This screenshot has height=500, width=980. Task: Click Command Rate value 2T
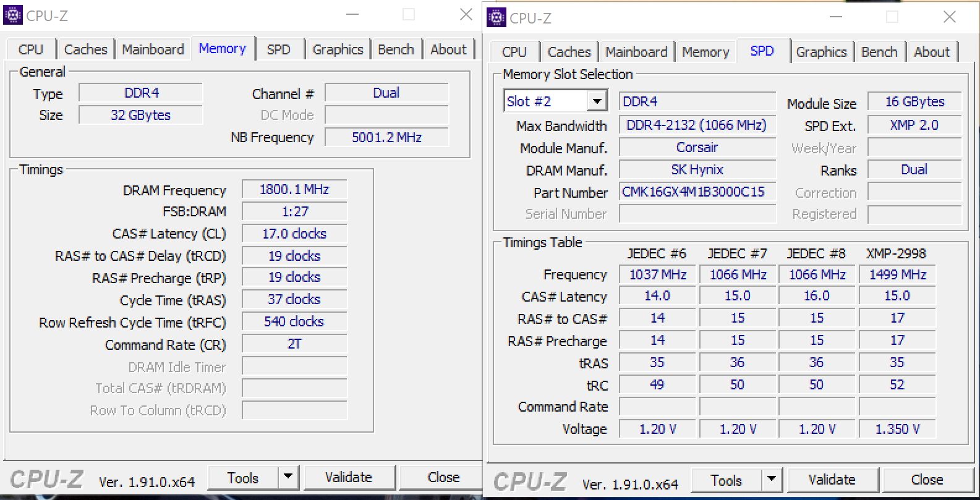pos(294,344)
